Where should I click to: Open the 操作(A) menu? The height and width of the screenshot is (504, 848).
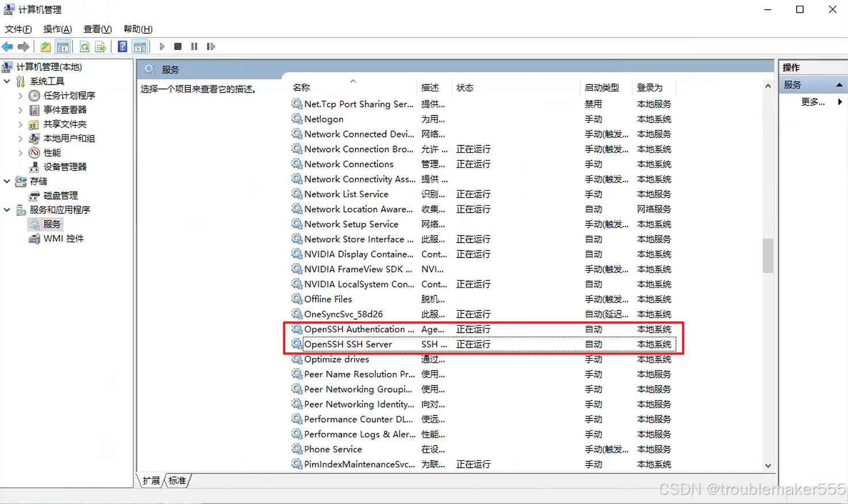click(57, 29)
